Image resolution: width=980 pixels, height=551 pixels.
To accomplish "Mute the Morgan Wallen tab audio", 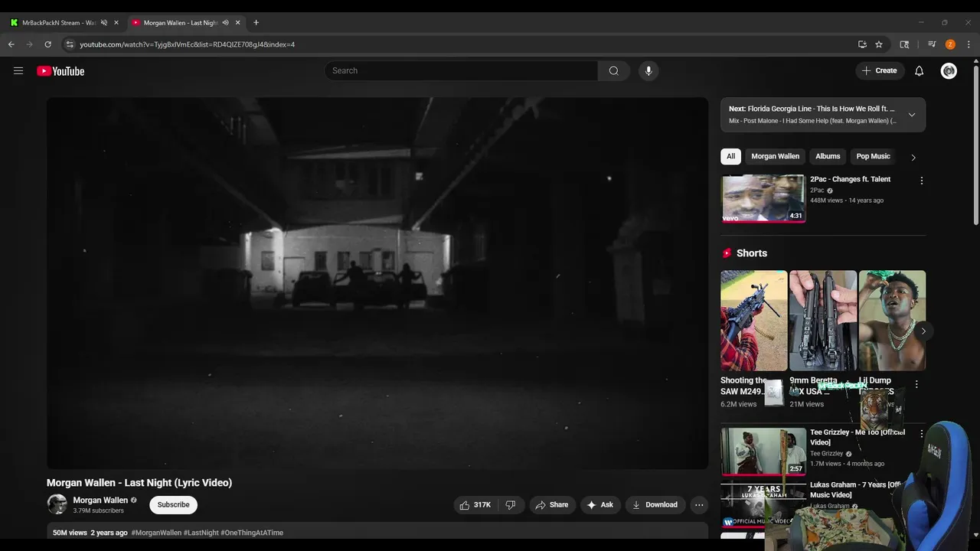I will tap(225, 22).
